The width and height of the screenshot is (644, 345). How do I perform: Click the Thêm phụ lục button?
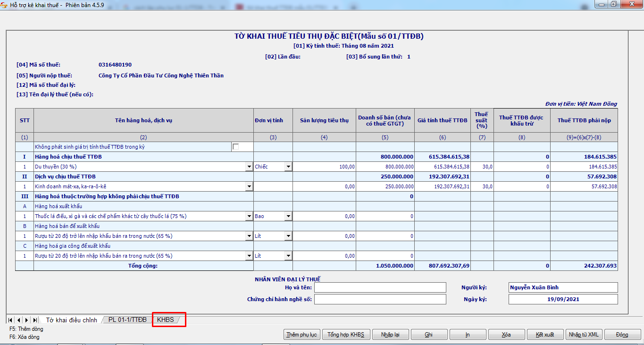point(302,335)
